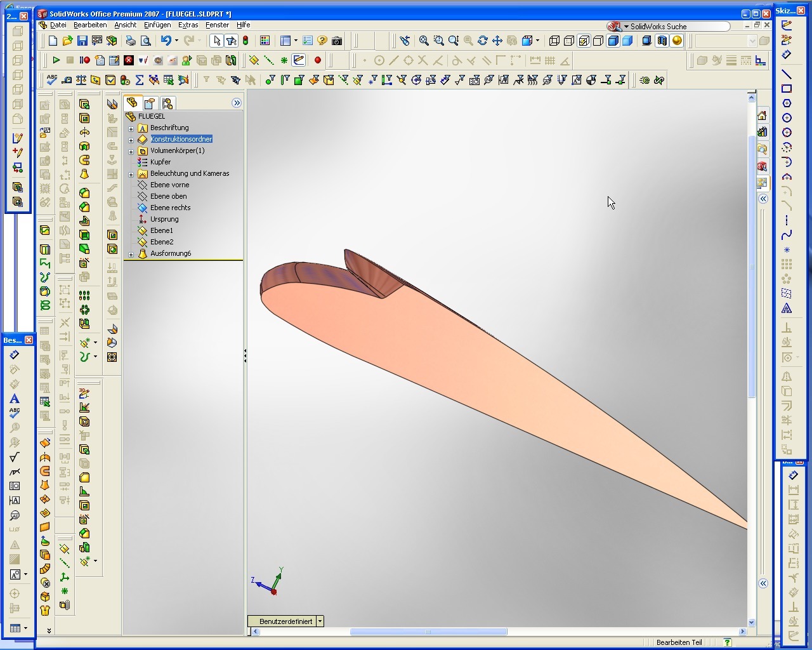The image size is (812, 650).
Task: Click the Edit Color palette icon
Action: tap(265, 41)
